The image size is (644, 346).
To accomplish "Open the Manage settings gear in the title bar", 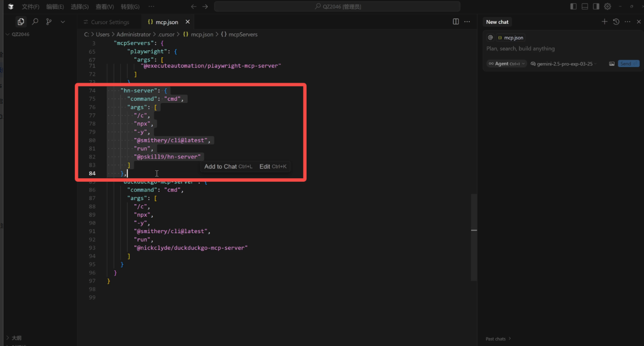I will pos(607,6).
